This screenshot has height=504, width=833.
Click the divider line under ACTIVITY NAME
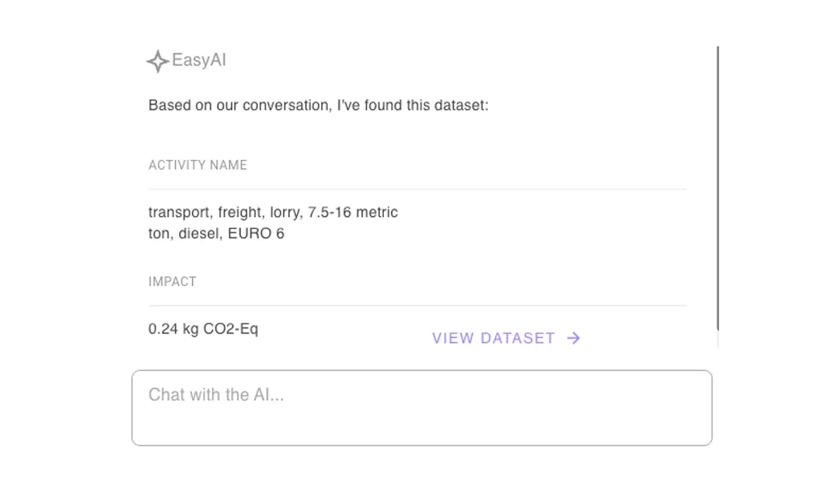(x=417, y=189)
